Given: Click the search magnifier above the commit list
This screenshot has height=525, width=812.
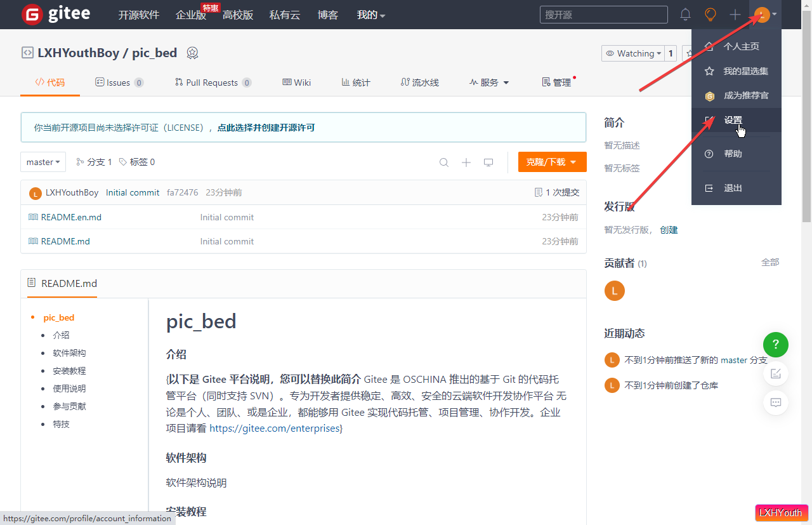Looking at the screenshot, I should tap(443, 162).
